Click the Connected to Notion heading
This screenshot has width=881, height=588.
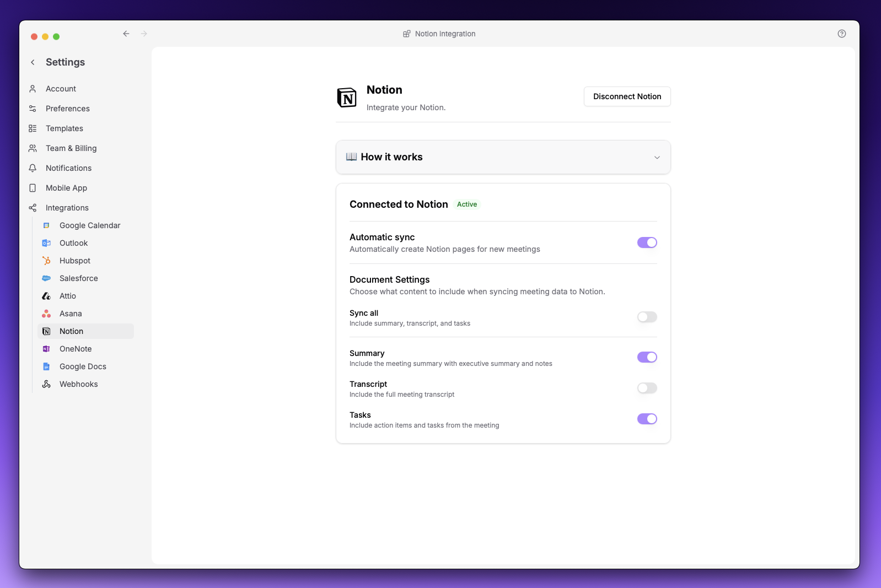click(x=399, y=204)
